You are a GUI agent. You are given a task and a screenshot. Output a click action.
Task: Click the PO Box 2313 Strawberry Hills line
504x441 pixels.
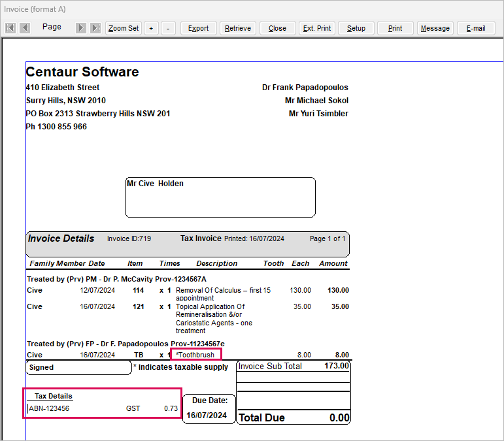(97, 114)
